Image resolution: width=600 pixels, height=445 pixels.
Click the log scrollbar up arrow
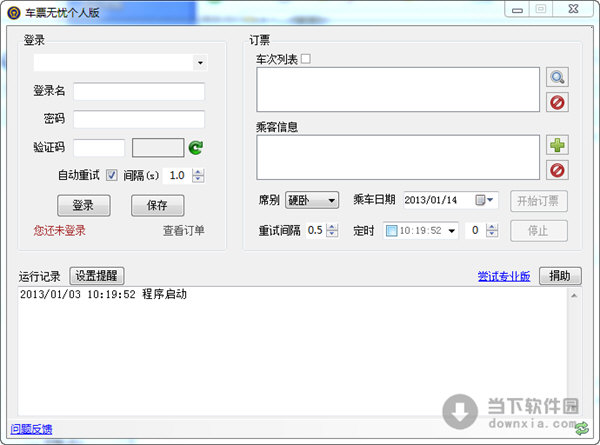pos(574,295)
